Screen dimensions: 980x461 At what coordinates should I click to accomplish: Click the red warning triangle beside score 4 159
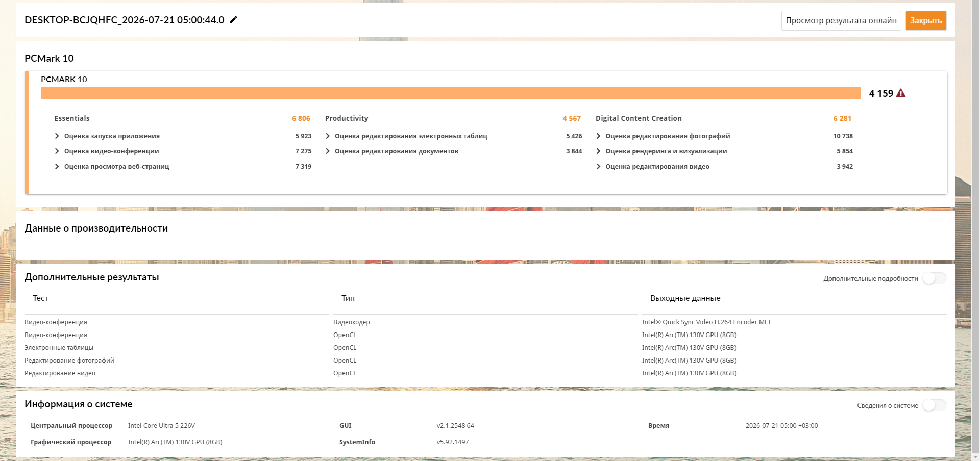pyautogui.click(x=901, y=93)
